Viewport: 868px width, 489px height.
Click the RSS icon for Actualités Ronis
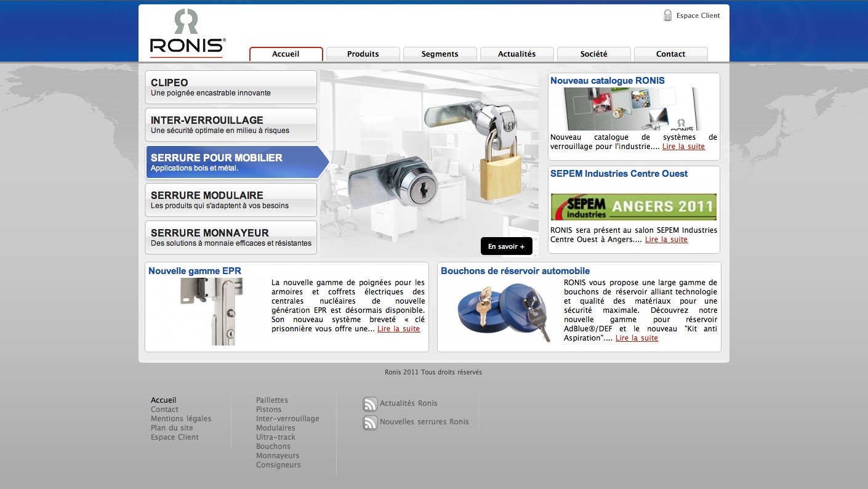pos(370,404)
